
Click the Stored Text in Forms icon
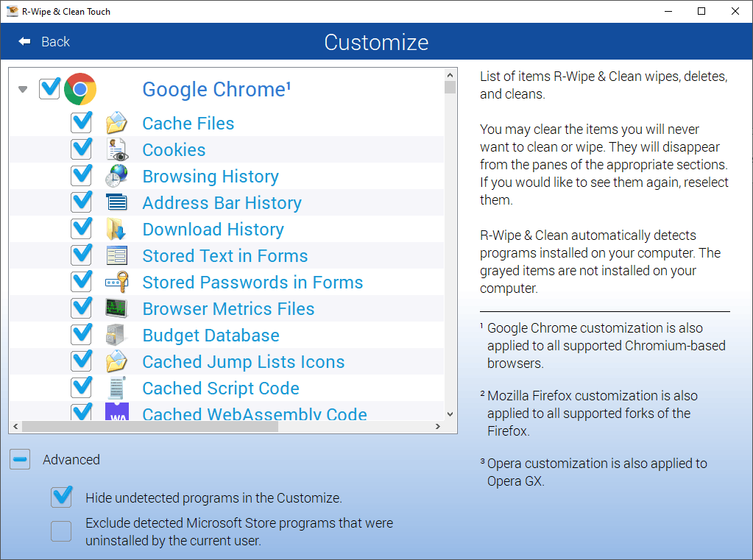[117, 255]
